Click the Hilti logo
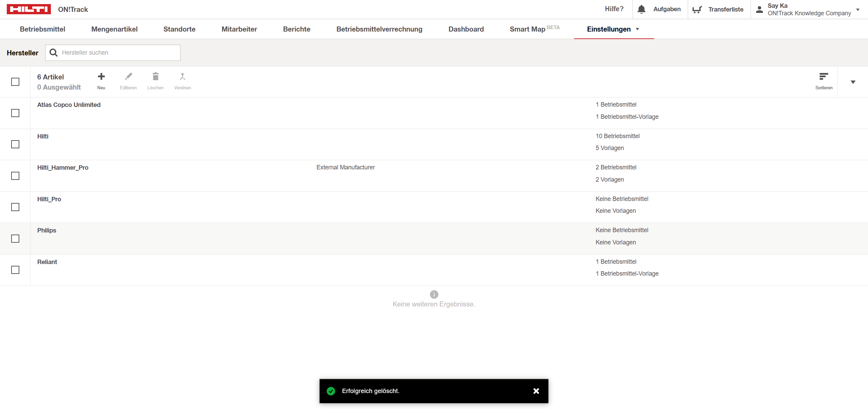Viewport: 868px width, 409px height. pos(29,9)
